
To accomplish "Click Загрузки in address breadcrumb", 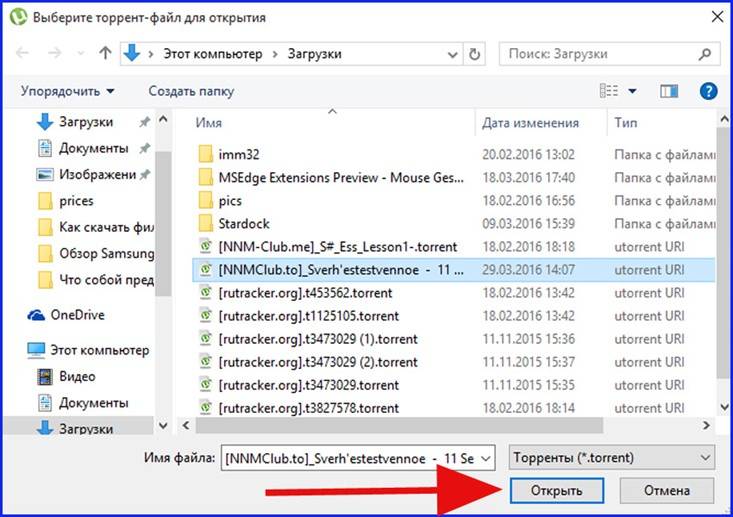I will 315,54.
